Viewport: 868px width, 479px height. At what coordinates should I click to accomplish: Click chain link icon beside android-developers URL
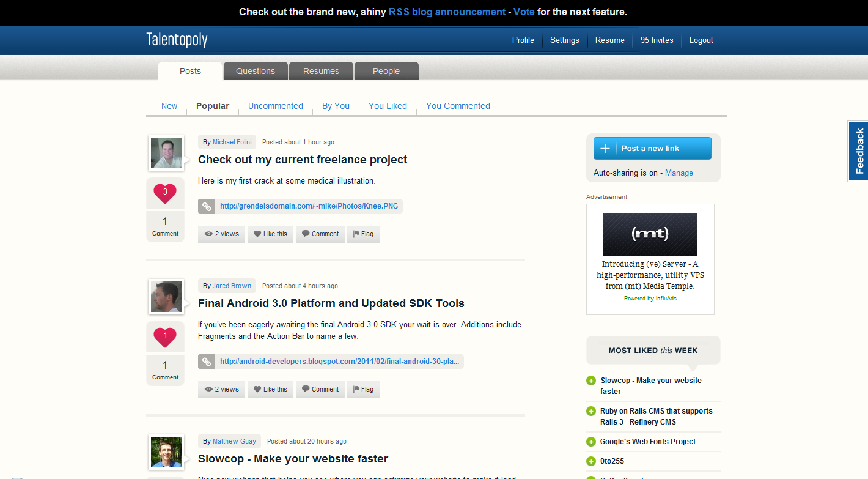pos(207,362)
